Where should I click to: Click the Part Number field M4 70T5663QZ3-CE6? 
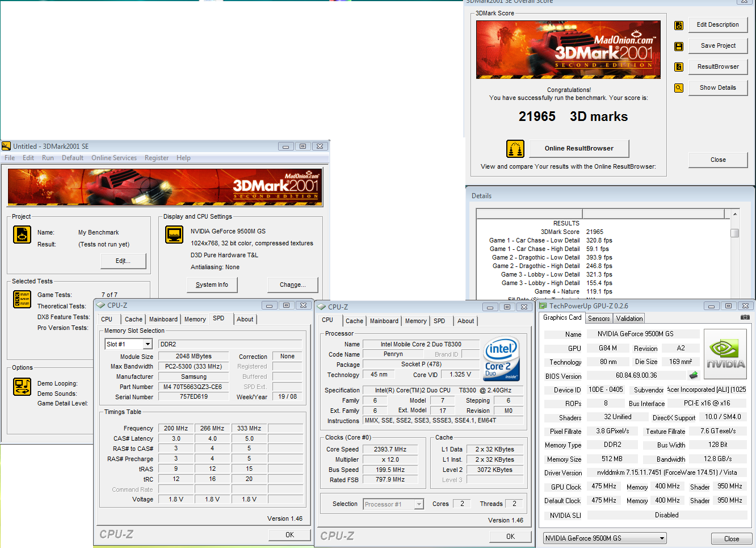click(193, 387)
